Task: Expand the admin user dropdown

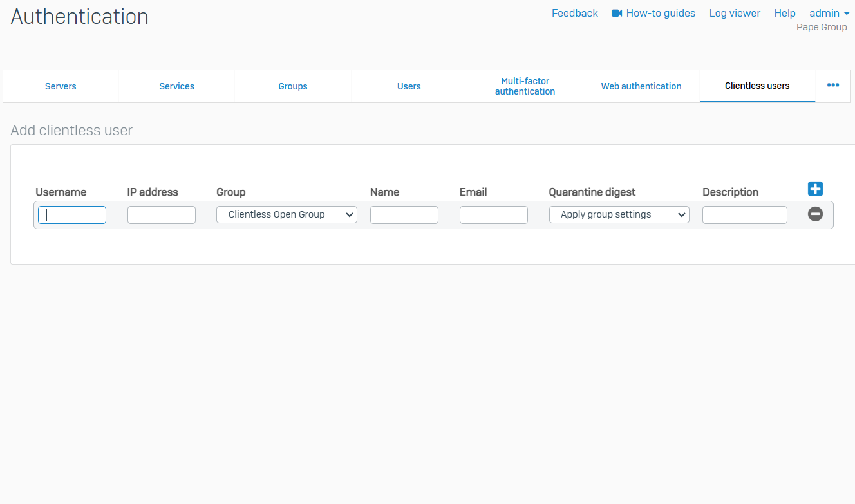Action: pos(829,14)
